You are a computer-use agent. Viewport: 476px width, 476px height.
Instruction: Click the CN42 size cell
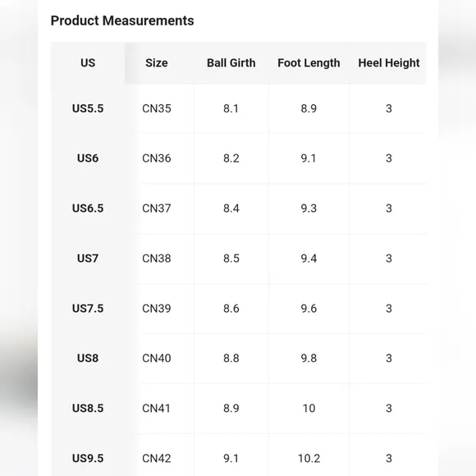tap(156, 459)
